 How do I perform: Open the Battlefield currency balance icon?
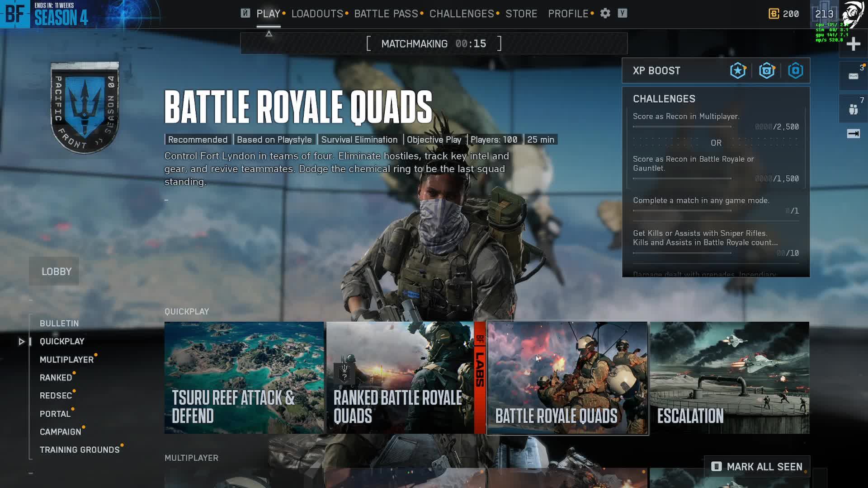(774, 14)
